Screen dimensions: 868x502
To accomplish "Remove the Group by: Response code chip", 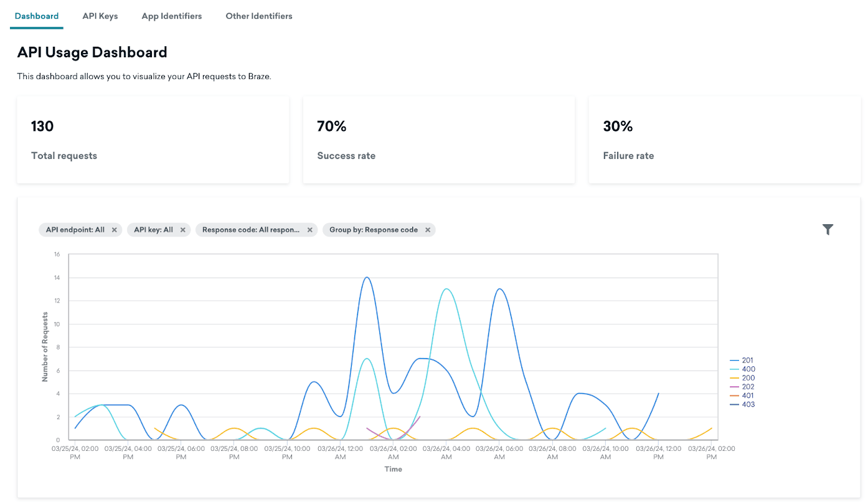I will point(428,230).
